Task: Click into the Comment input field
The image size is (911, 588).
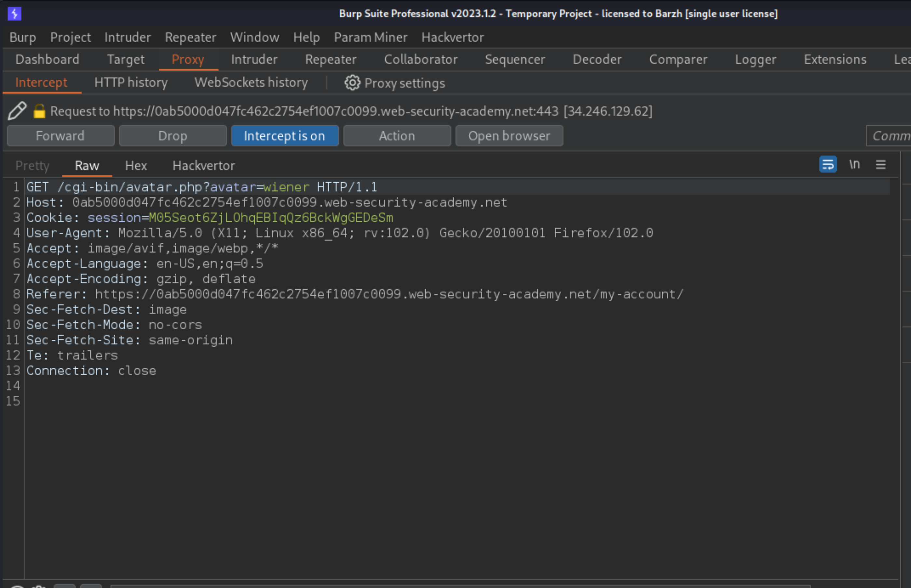Action: click(889, 136)
